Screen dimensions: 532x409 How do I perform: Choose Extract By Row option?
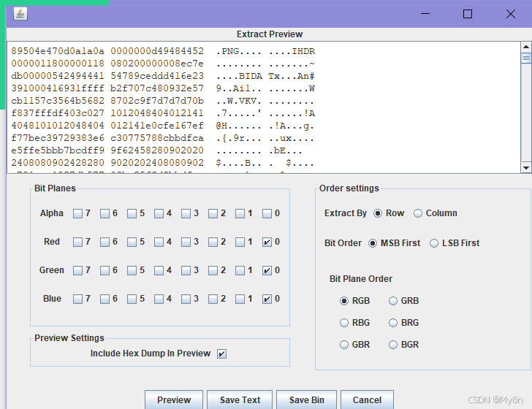(x=378, y=213)
